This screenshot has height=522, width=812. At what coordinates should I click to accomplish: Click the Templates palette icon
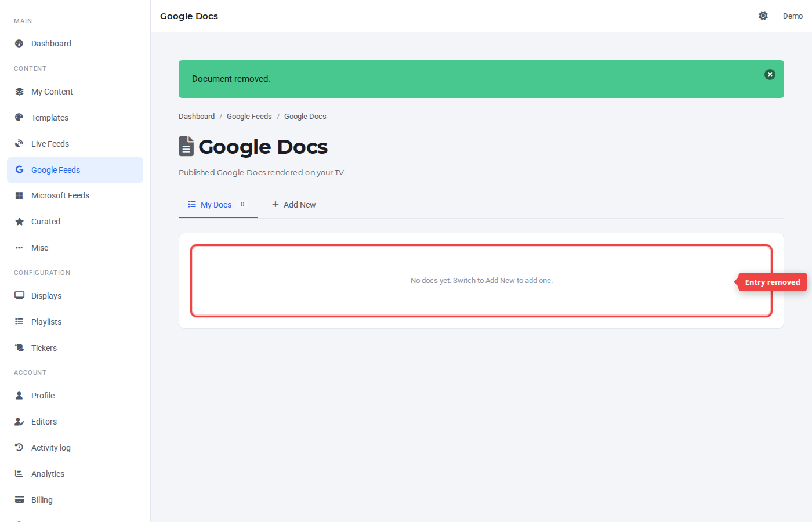pos(19,118)
